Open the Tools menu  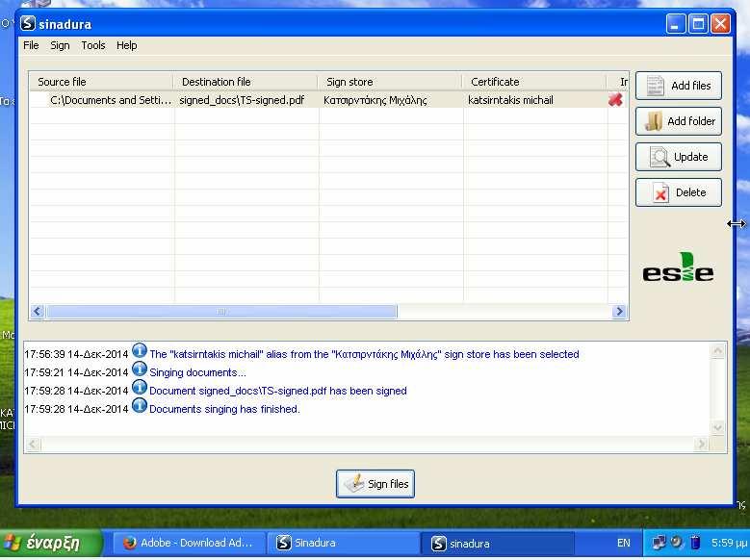92,45
